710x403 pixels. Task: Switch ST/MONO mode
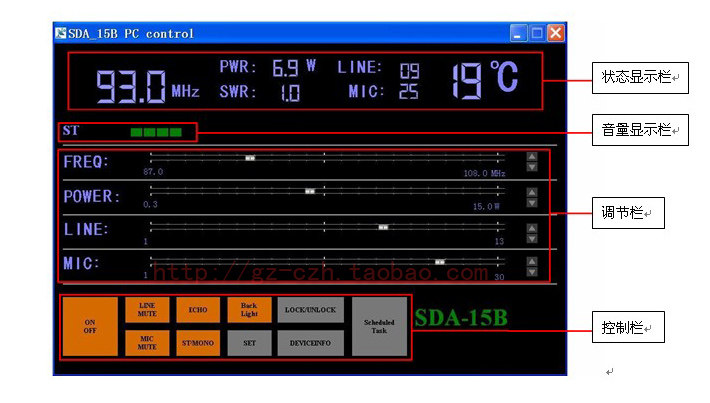198,343
